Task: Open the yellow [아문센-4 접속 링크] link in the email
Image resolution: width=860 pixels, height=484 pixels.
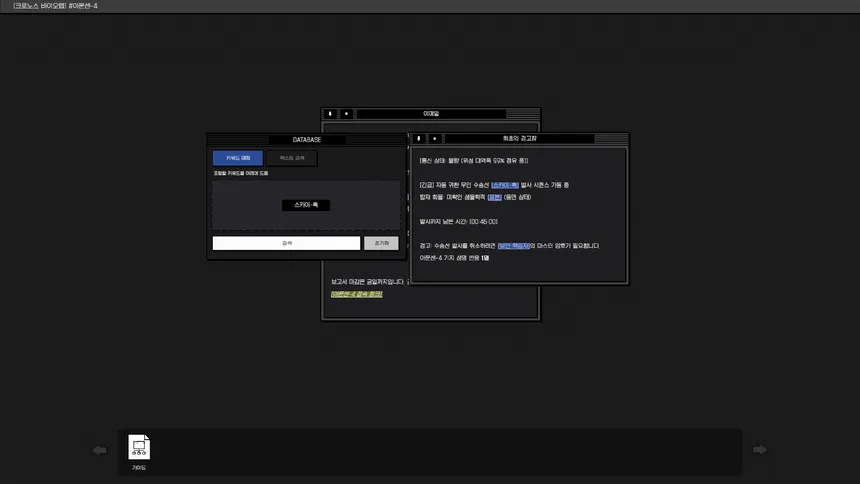Action: [357, 294]
